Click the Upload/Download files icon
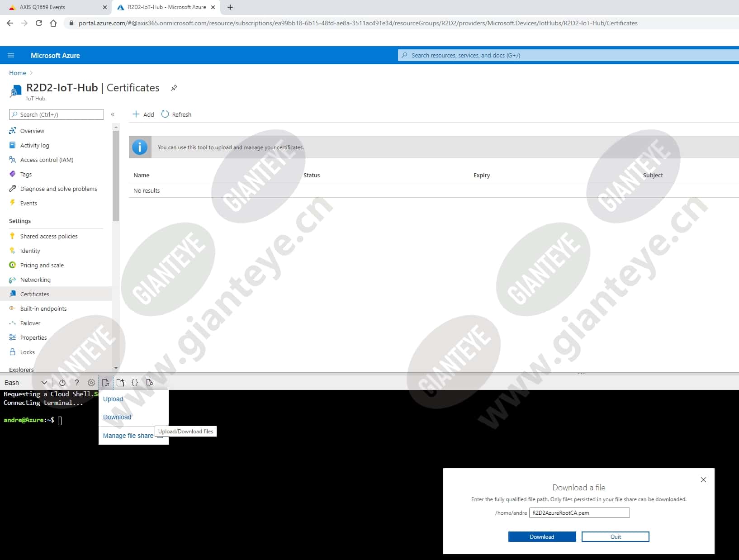Viewport: 739px width, 560px height. tap(106, 383)
